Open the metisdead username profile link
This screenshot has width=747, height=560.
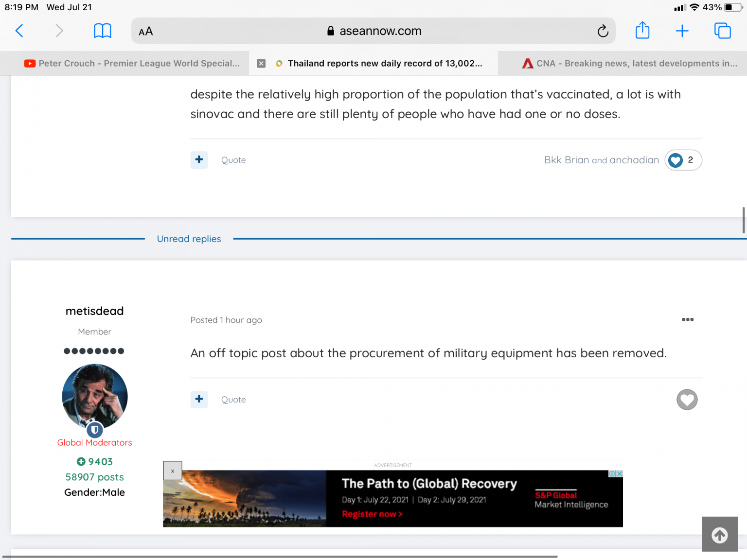click(94, 311)
